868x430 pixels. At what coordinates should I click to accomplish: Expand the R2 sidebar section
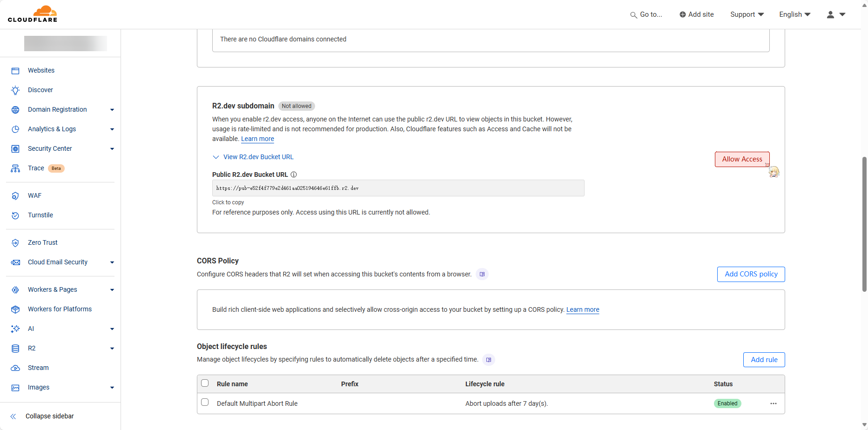(112, 348)
